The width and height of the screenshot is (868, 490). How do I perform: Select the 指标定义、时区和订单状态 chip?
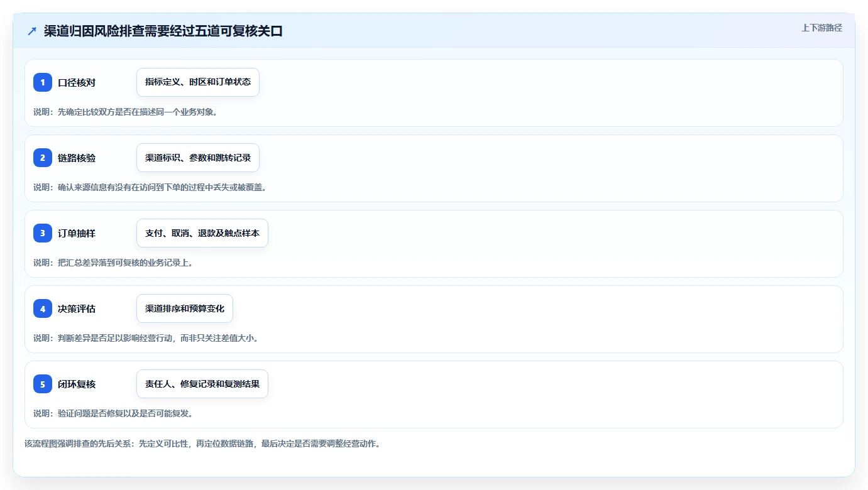click(x=198, y=82)
